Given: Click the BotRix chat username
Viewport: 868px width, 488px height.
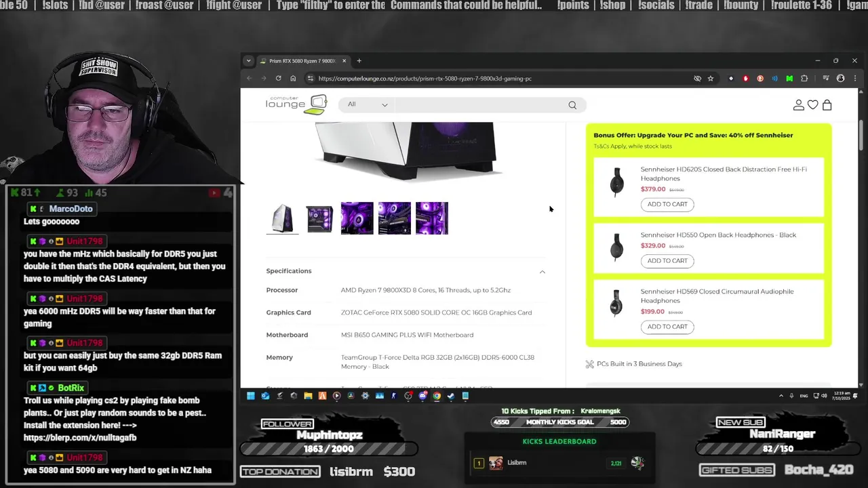Looking at the screenshot, I should 71,388.
